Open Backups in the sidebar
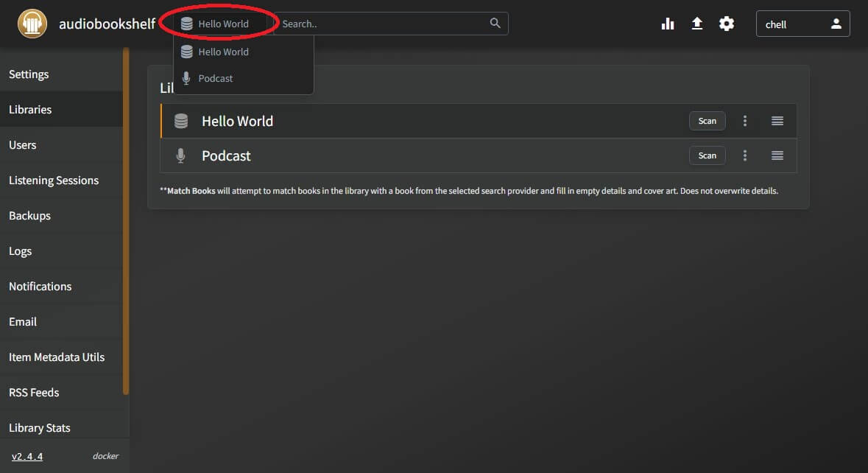 click(61, 216)
